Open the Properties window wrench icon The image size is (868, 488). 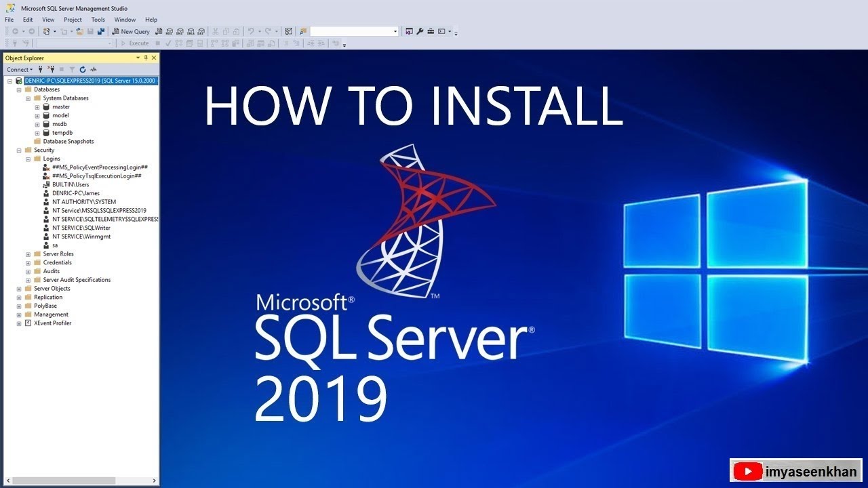[x=419, y=31]
